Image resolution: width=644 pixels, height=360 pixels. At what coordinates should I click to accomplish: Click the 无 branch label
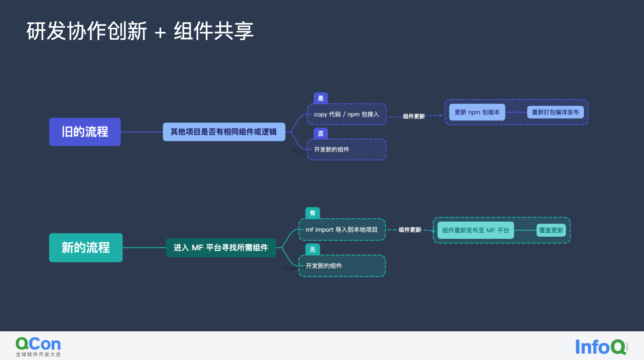(x=312, y=249)
